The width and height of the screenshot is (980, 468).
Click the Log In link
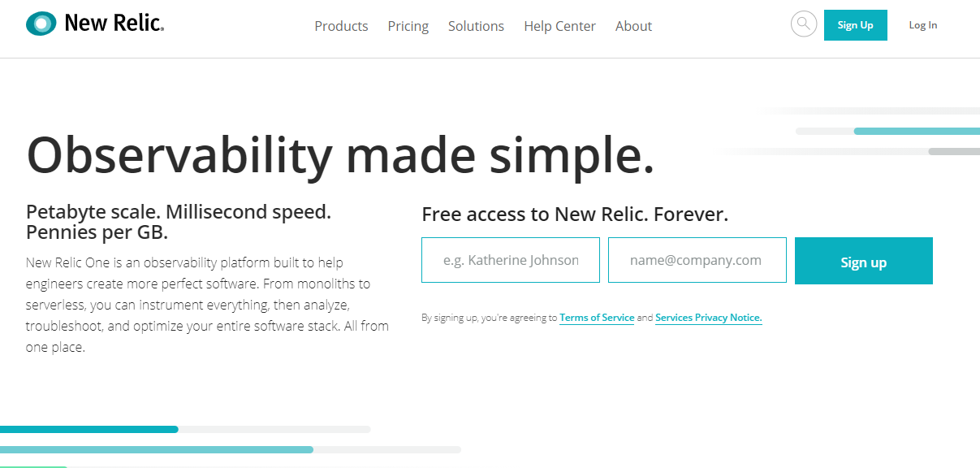[x=922, y=25]
